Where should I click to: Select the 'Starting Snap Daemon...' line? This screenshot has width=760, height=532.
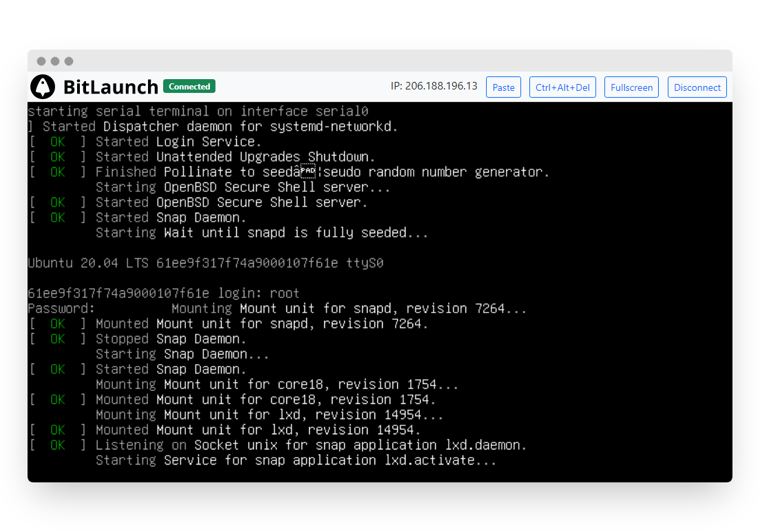(x=182, y=354)
